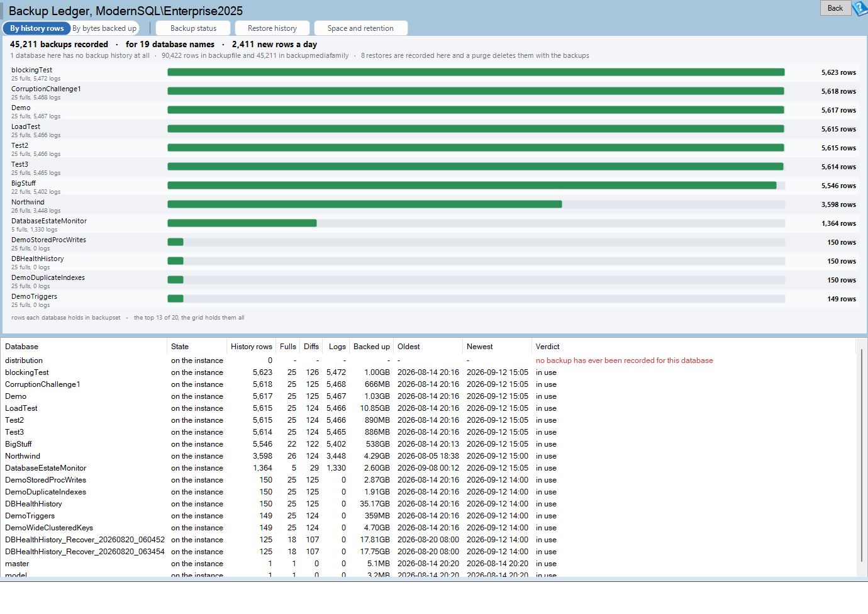Select blockingTest in the grid

point(428,372)
